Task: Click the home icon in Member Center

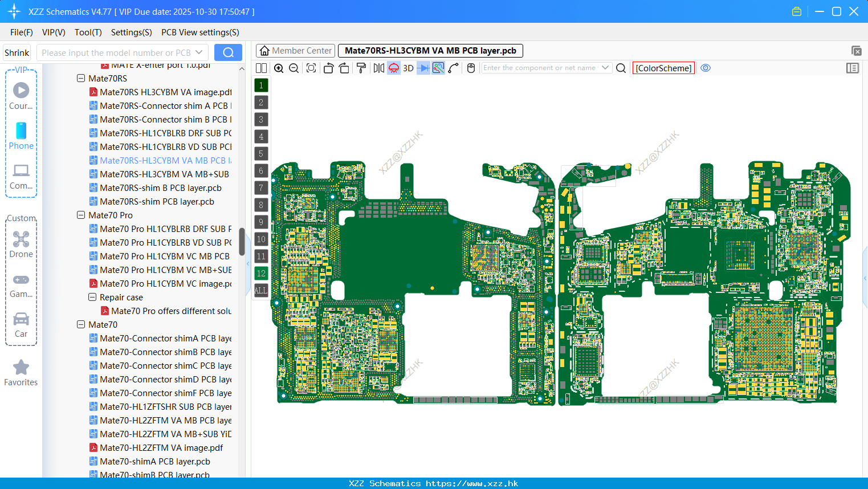Action: [x=264, y=51]
